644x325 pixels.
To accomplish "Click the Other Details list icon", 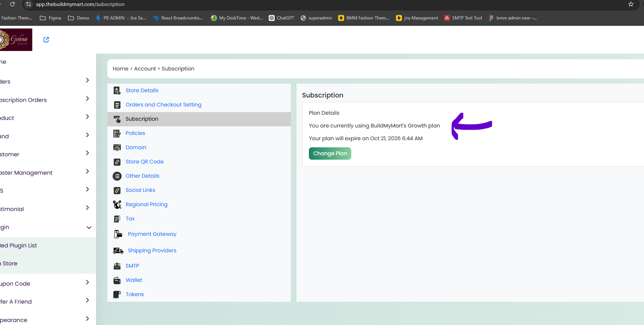I will pyautogui.click(x=117, y=176).
